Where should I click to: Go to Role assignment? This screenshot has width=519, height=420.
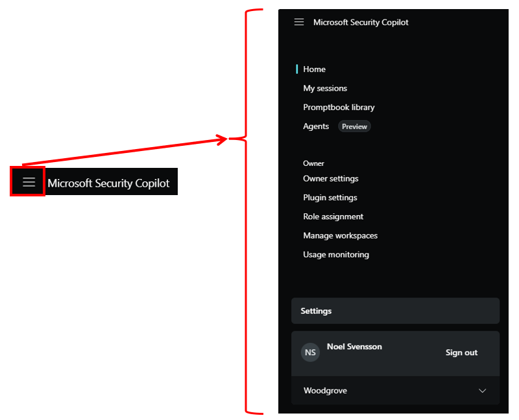(x=333, y=216)
